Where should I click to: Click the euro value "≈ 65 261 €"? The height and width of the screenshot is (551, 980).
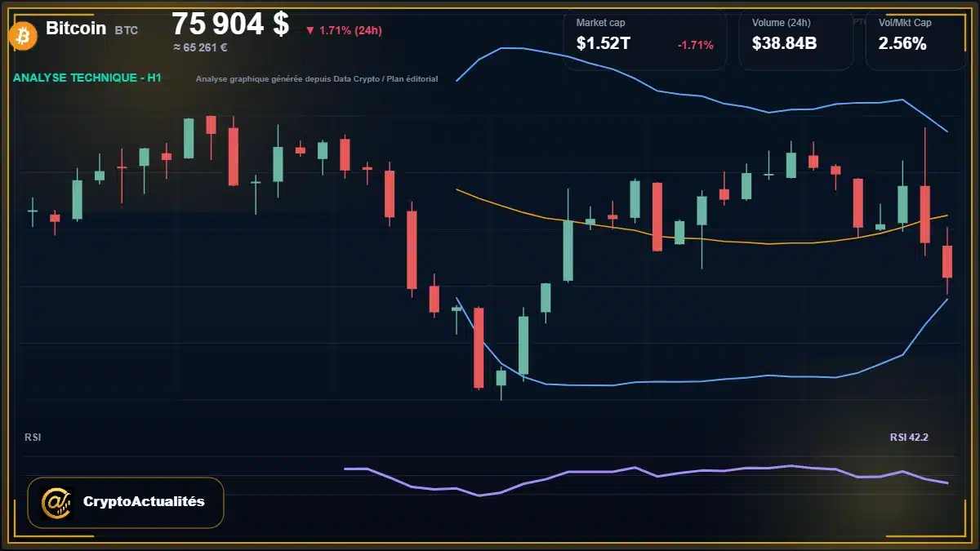pos(200,48)
